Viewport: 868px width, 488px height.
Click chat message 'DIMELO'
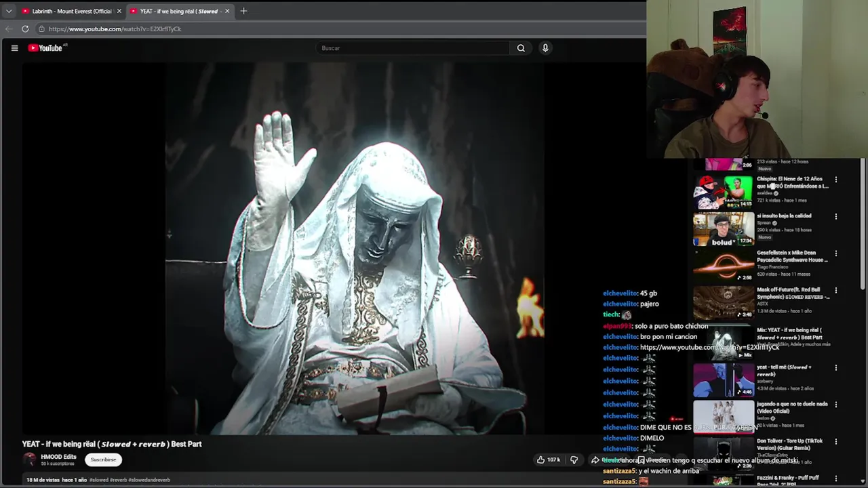pyautogui.click(x=652, y=439)
